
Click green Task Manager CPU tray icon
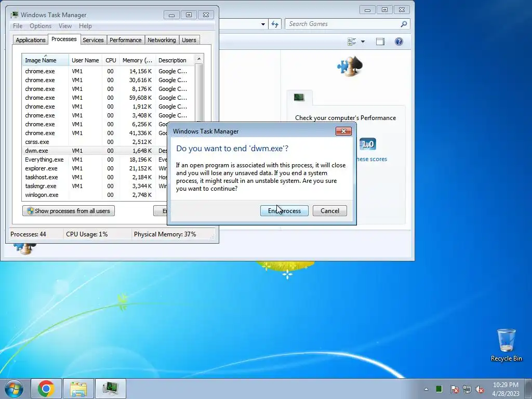point(439,389)
